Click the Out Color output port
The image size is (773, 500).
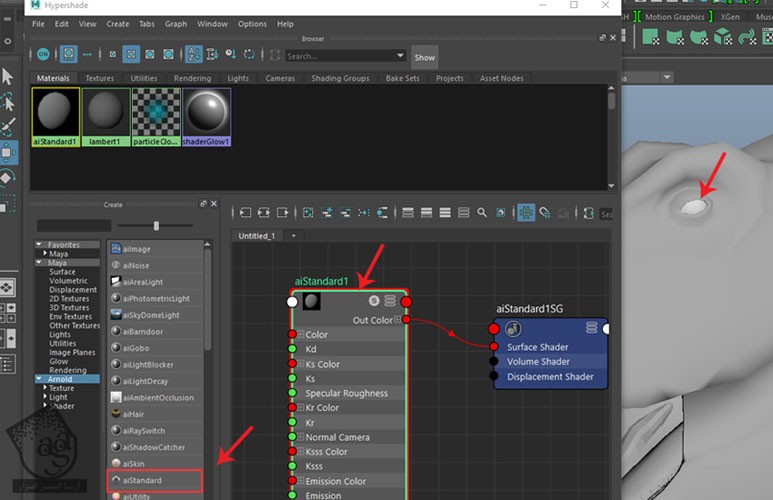coord(406,319)
